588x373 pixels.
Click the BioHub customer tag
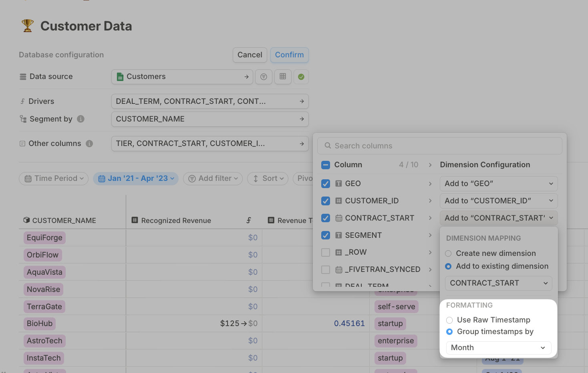click(40, 324)
